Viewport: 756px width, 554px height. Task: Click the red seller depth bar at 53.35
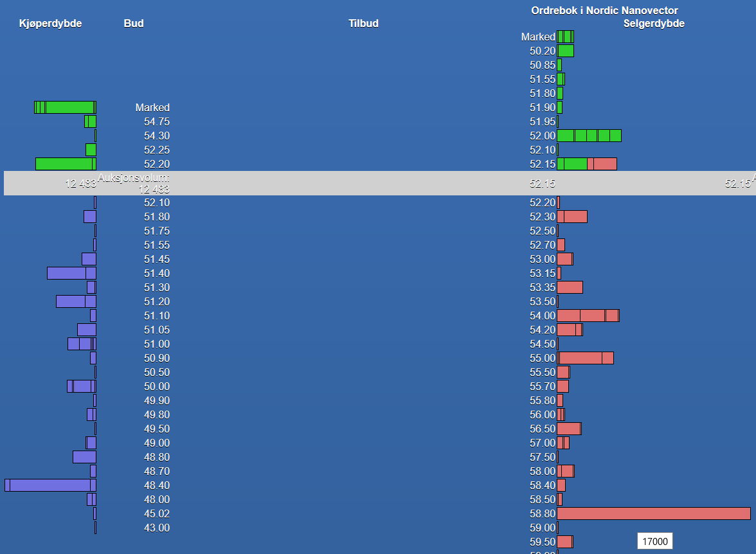570,287
